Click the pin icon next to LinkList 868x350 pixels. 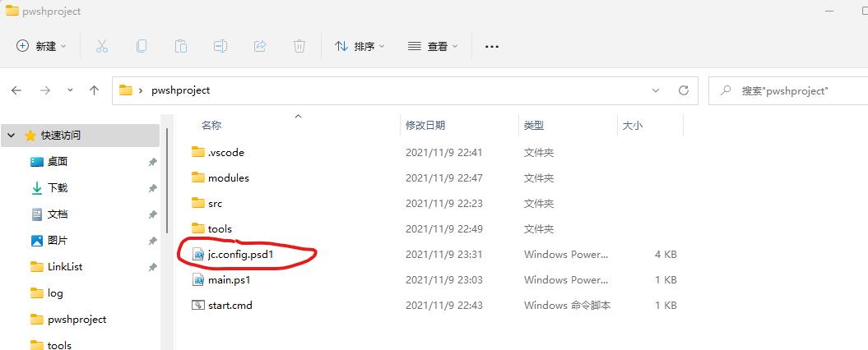pyautogui.click(x=152, y=267)
